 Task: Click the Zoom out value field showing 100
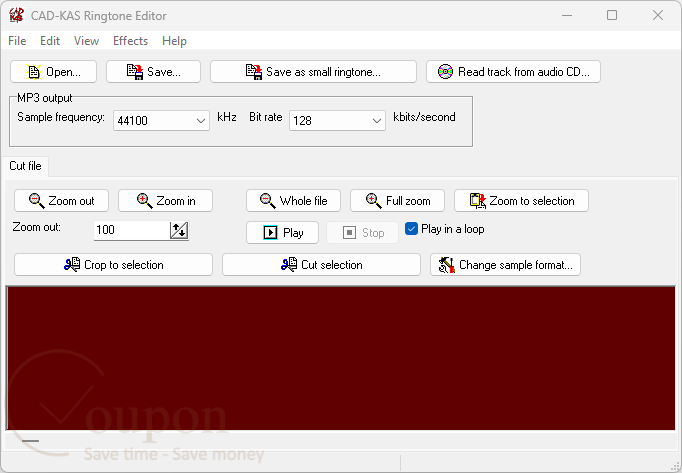point(132,230)
